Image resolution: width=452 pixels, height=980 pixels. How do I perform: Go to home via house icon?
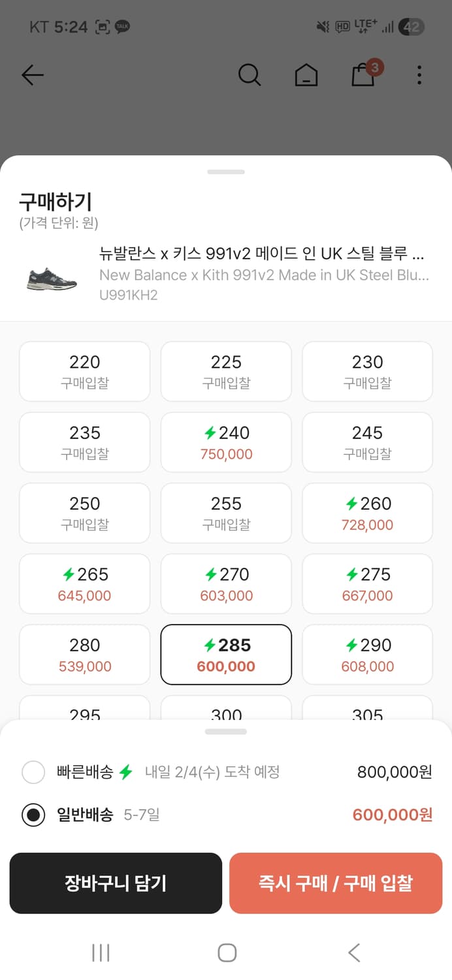click(x=306, y=75)
